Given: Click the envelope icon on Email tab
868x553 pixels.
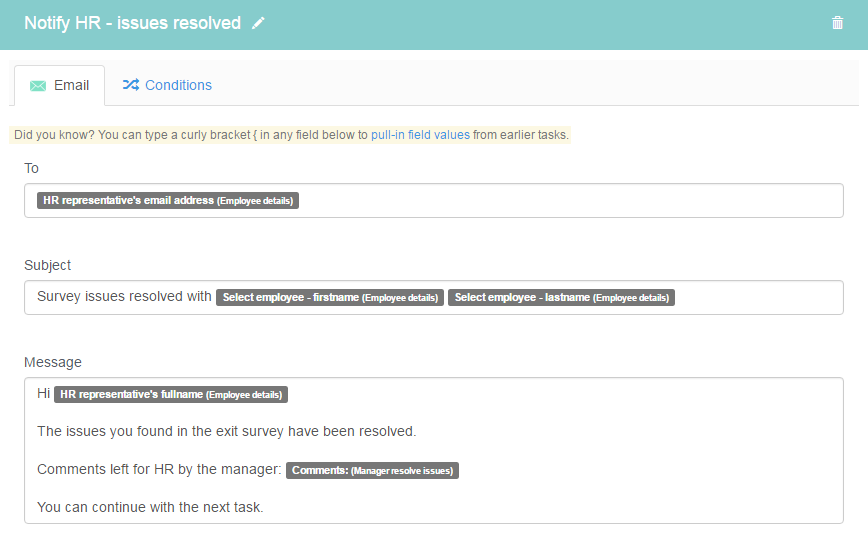Looking at the screenshot, I should [x=38, y=86].
